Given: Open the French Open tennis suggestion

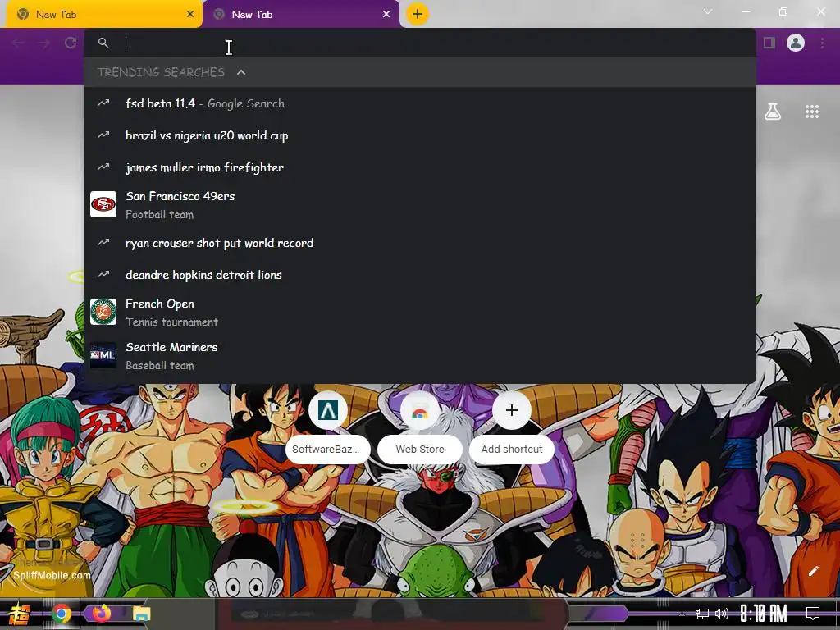Looking at the screenshot, I should pyautogui.click(x=419, y=312).
